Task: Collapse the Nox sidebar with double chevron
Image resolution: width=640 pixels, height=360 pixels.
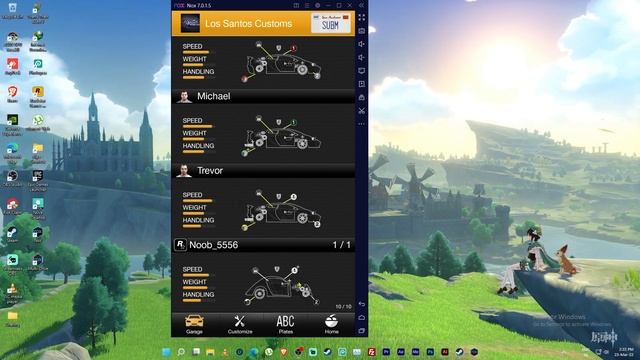Action: tap(361, 5)
